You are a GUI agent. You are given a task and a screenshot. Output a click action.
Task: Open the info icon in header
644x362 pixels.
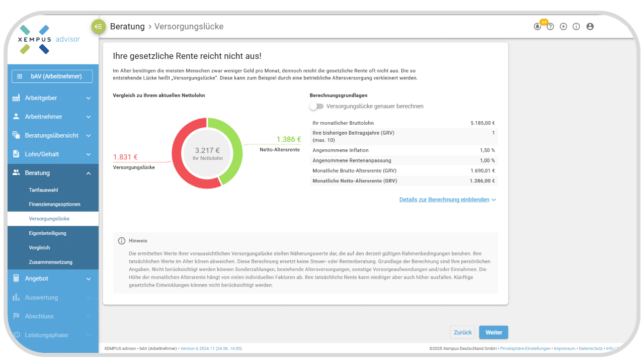(577, 27)
